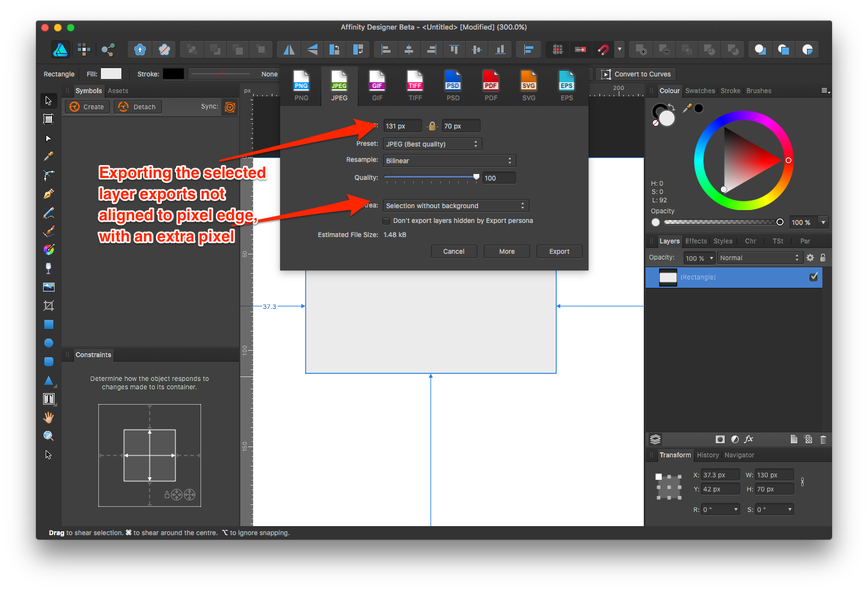Click the Convert to Curves button
The height and width of the screenshot is (591, 868).
pyautogui.click(x=635, y=74)
